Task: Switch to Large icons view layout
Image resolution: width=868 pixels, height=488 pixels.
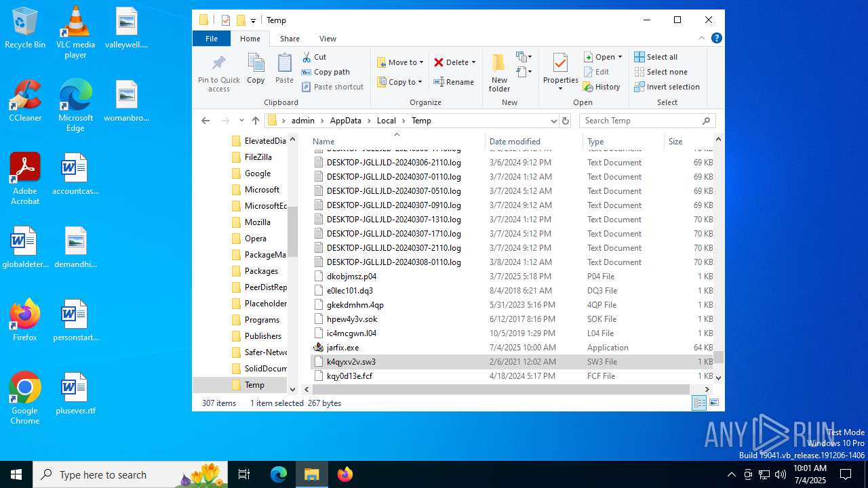Action: [x=713, y=403]
